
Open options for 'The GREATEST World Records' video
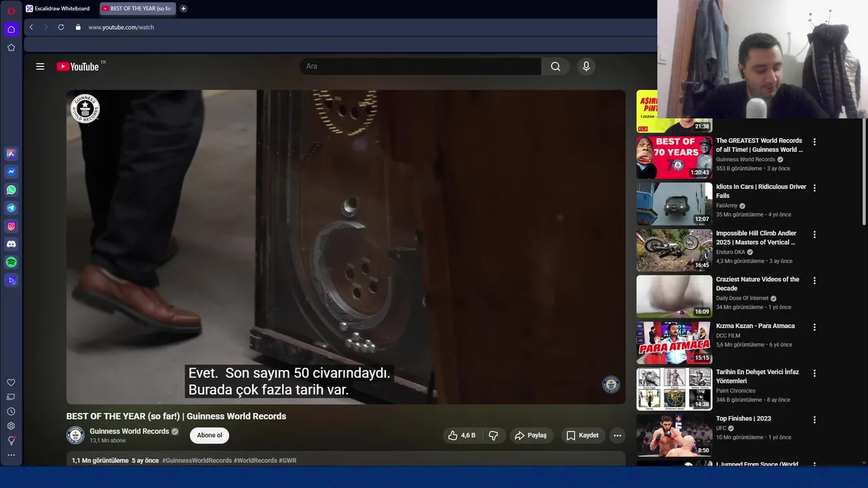click(x=814, y=142)
